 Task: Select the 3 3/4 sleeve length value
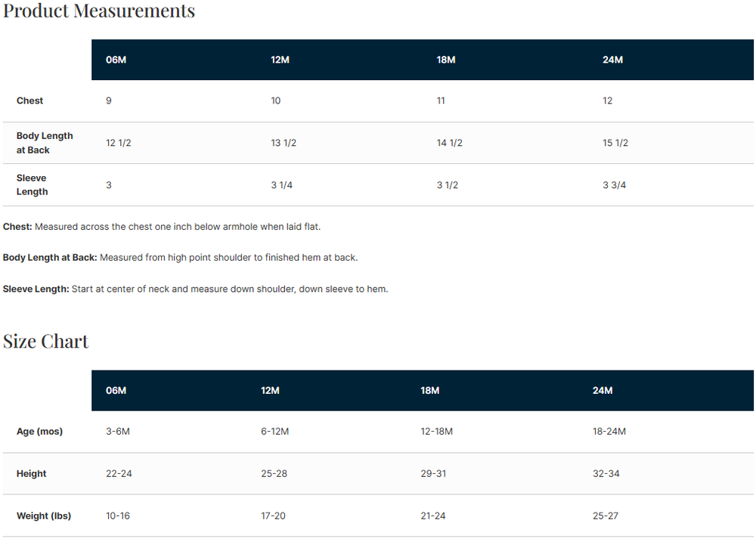point(614,185)
